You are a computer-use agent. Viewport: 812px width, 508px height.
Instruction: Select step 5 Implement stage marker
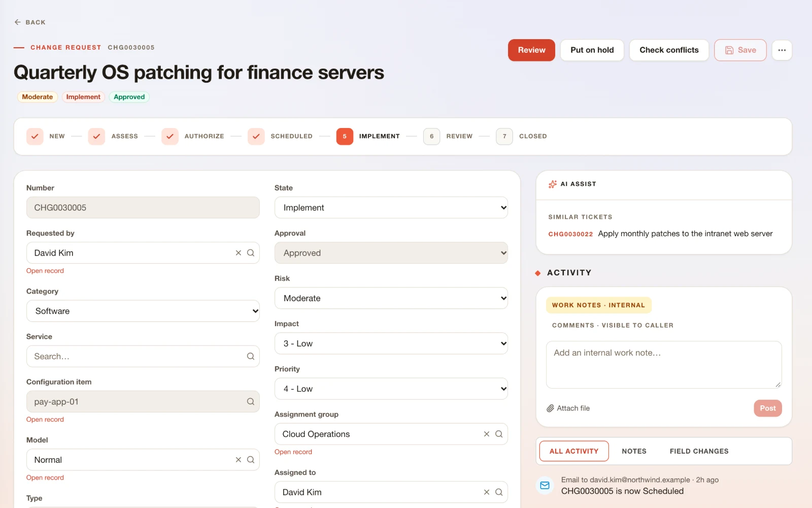tap(345, 136)
